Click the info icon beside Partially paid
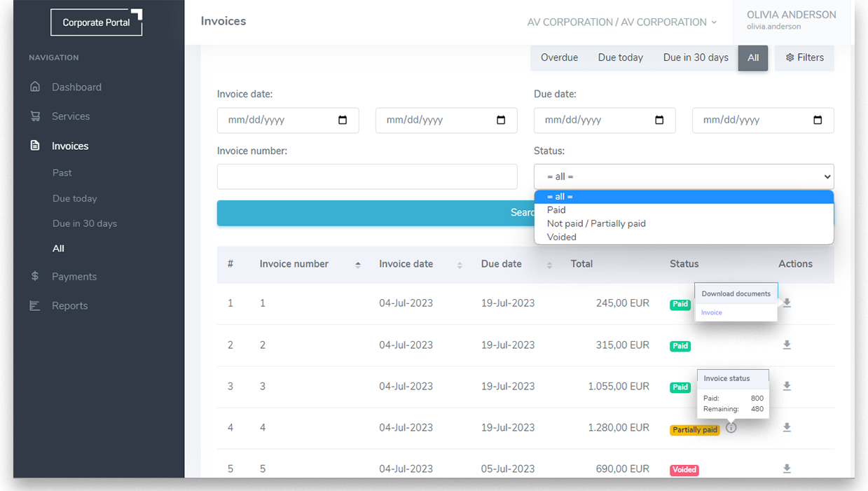 pyautogui.click(x=731, y=428)
